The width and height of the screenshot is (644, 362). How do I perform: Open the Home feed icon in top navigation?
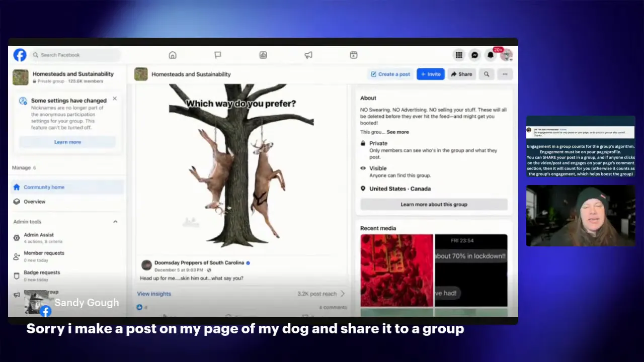coord(173,55)
